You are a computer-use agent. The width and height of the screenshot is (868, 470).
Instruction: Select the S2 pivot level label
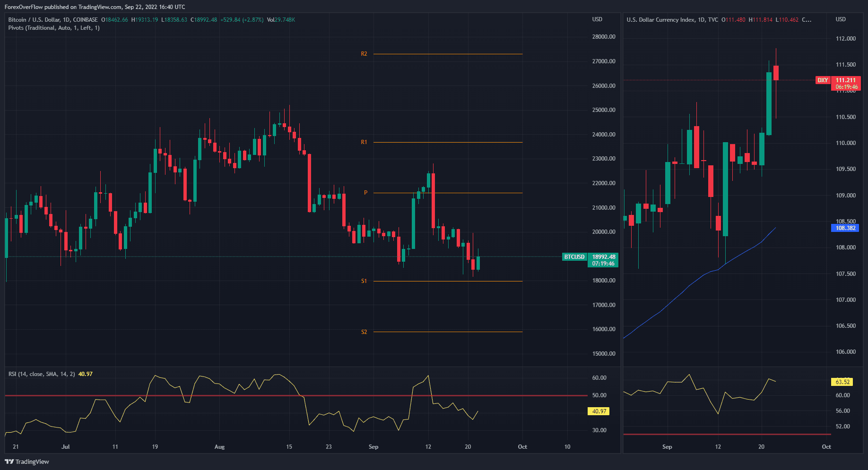point(364,332)
